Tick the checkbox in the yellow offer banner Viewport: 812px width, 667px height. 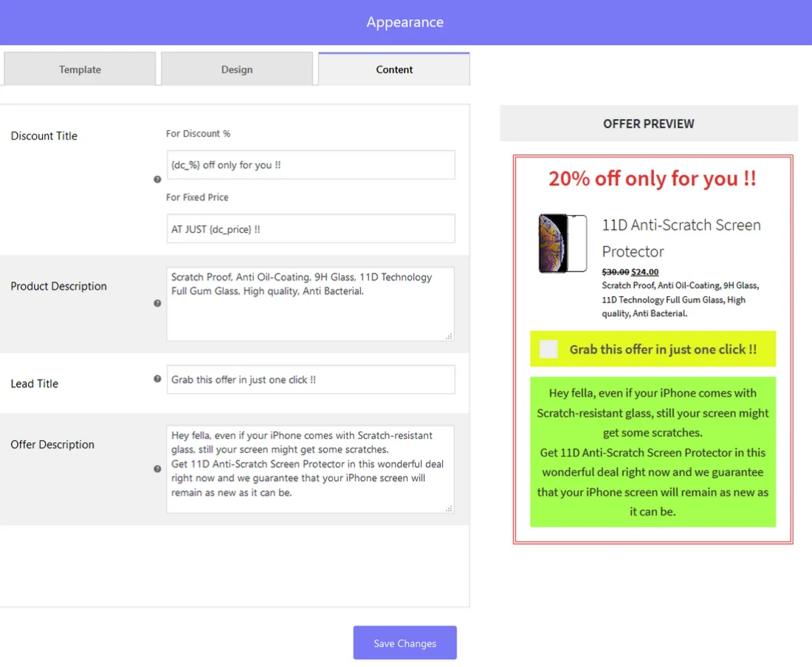pyautogui.click(x=547, y=349)
